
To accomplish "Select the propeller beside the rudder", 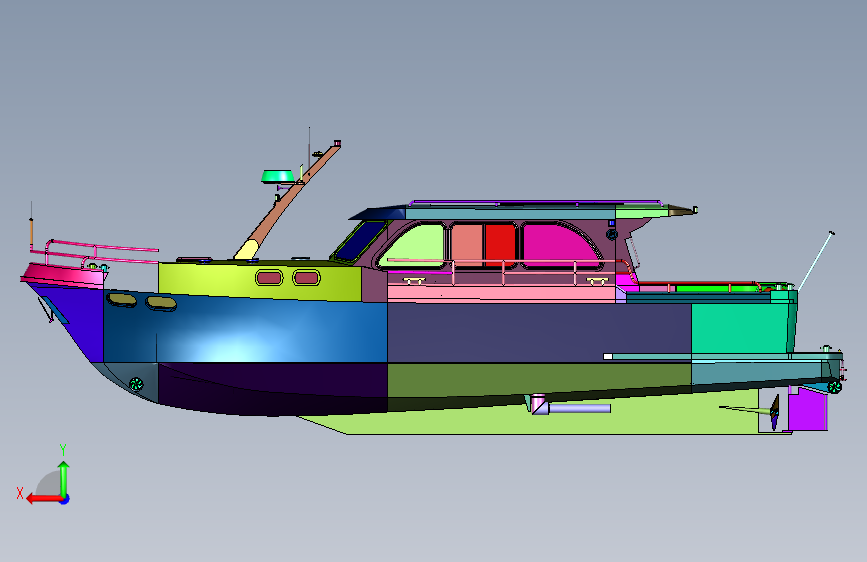I will pos(774,412).
